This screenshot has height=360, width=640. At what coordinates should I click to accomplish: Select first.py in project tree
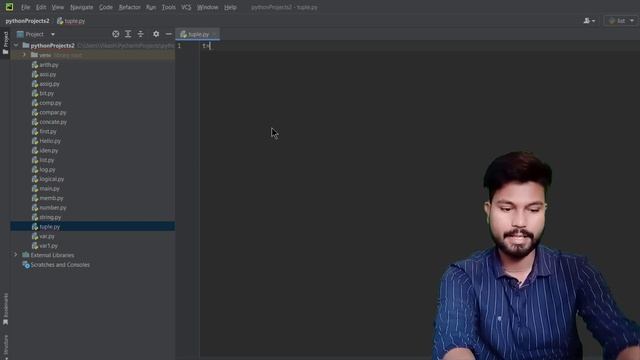point(48,131)
